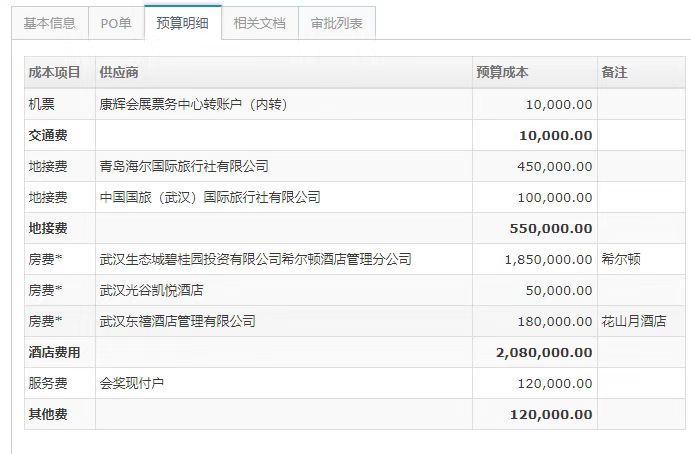Click the 供应商 column header

click(119, 73)
